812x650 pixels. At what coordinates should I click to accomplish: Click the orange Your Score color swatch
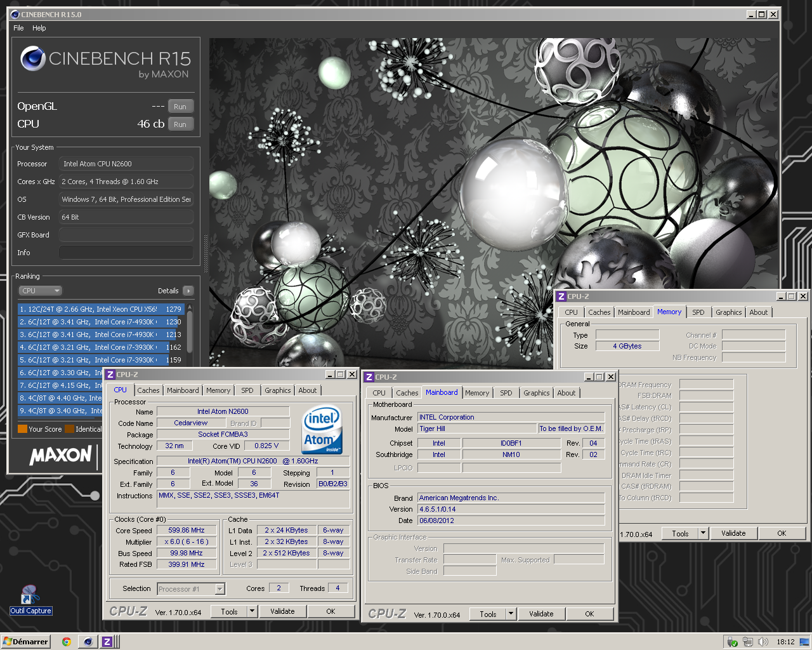pos(22,429)
